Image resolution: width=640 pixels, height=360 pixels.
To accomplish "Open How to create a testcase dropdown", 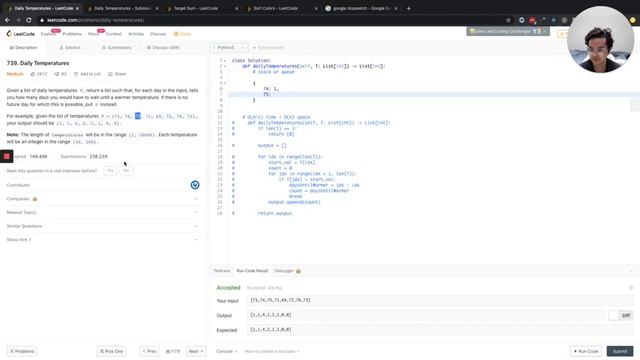I will tap(272, 351).
